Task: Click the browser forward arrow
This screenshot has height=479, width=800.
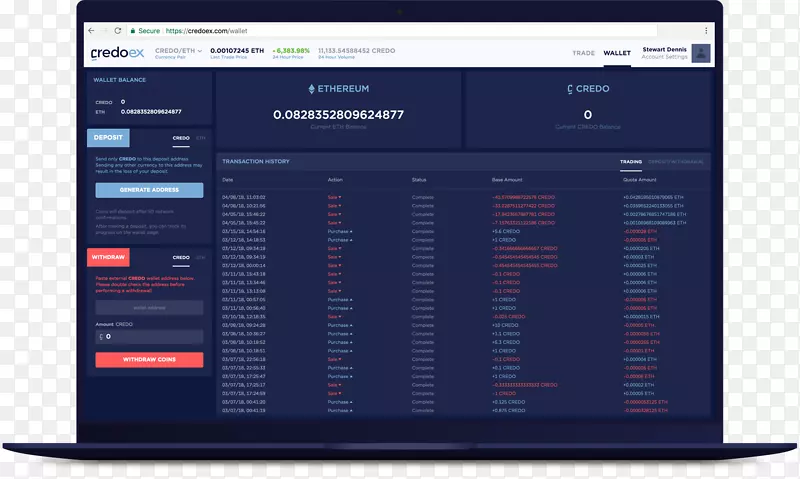Action: (x=105, y=31)
